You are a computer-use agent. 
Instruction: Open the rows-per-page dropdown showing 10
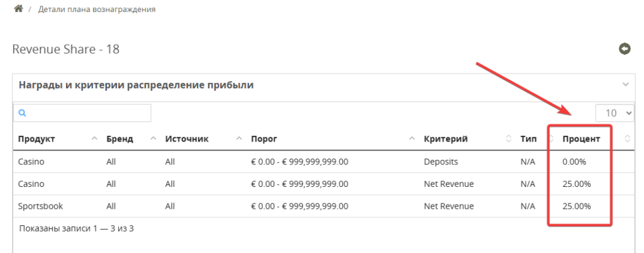615,113
